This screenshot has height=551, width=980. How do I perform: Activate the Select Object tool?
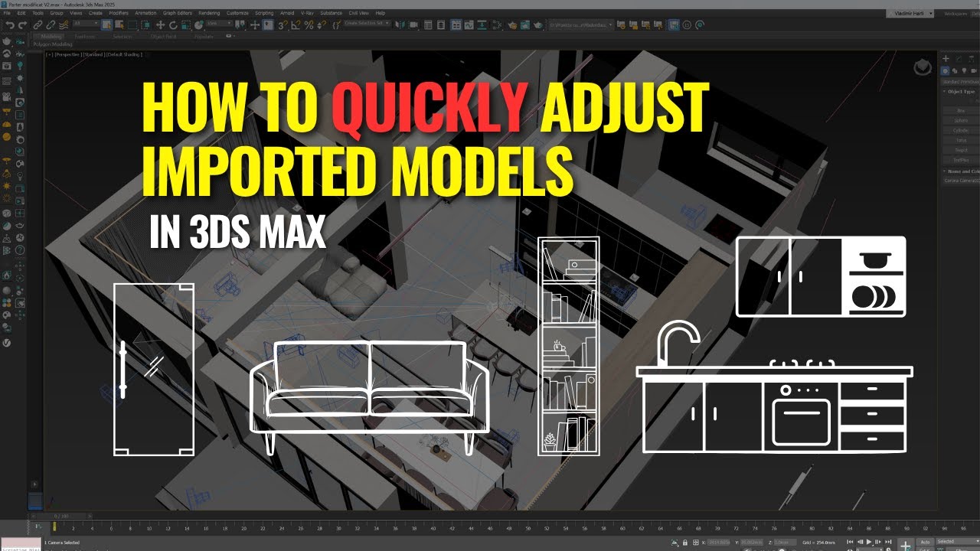click(107, 24)
